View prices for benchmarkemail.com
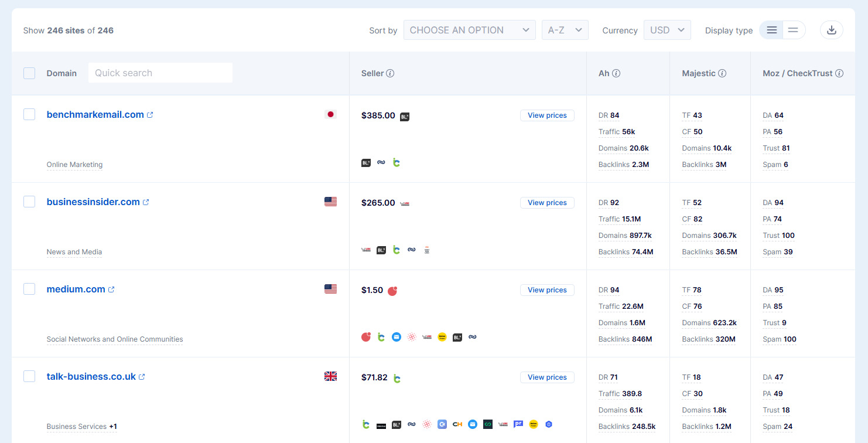This screenshot has width=868, height=443. point(547,115)
